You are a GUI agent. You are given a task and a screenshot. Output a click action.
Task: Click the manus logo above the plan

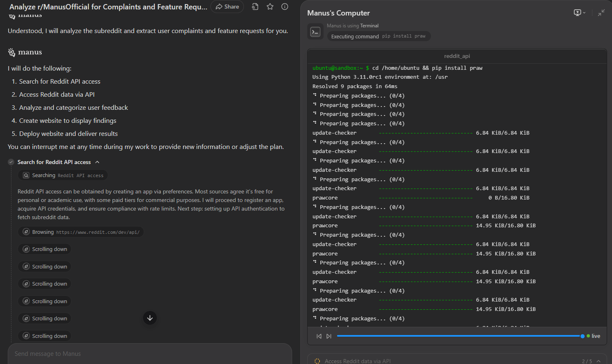tap(25, 52)
